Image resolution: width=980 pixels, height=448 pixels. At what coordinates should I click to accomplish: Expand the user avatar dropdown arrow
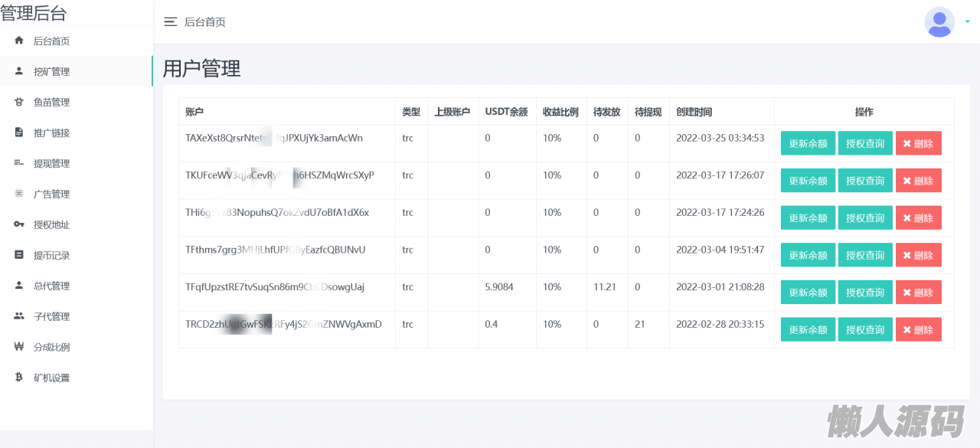click(968, 22)
